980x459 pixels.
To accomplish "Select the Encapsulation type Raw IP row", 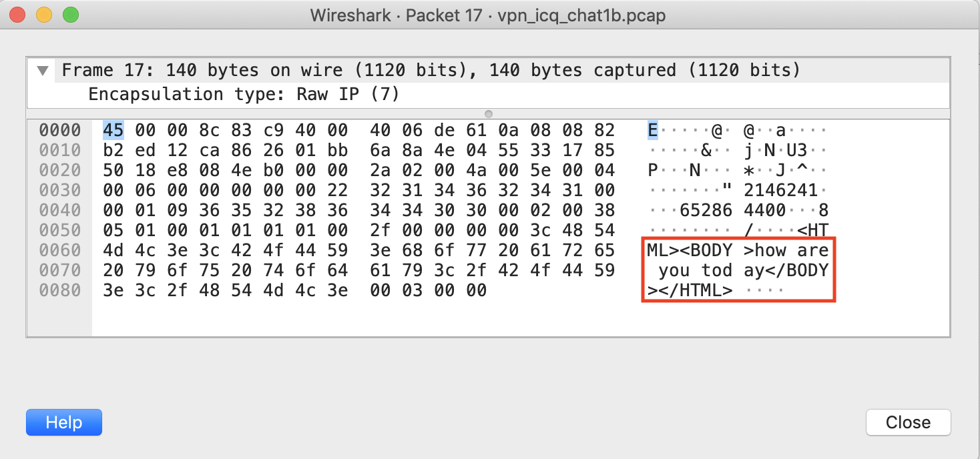I will click(x=244, y=94).
